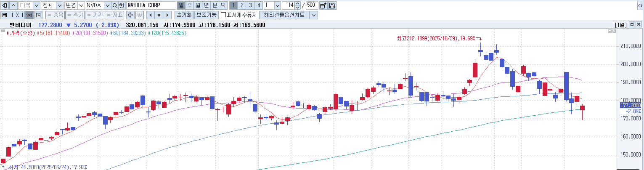Viewport: 644px width, 170px height.
Task: Increase the 114 bar count stepper
Action: point(298,4)
